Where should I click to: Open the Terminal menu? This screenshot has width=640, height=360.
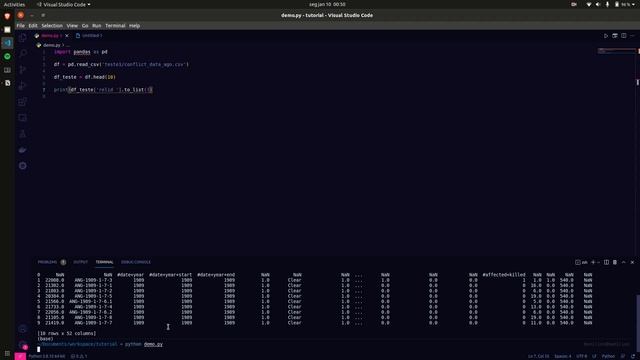pyautogui.click(x=115, y=26)
